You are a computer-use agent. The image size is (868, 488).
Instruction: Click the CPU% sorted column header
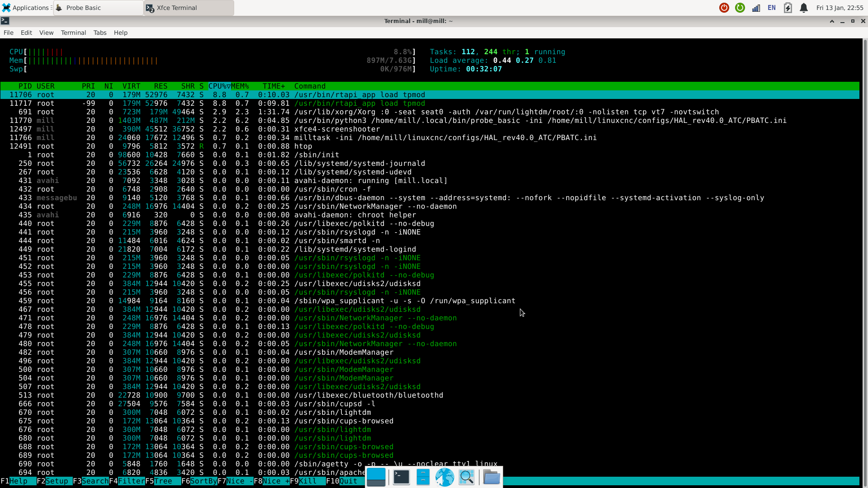219,86
